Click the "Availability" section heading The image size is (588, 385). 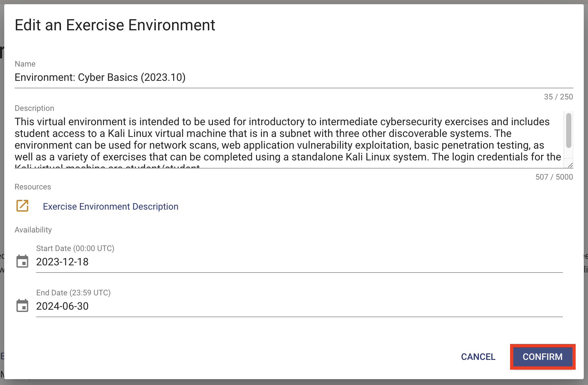[x=33, y=230]
